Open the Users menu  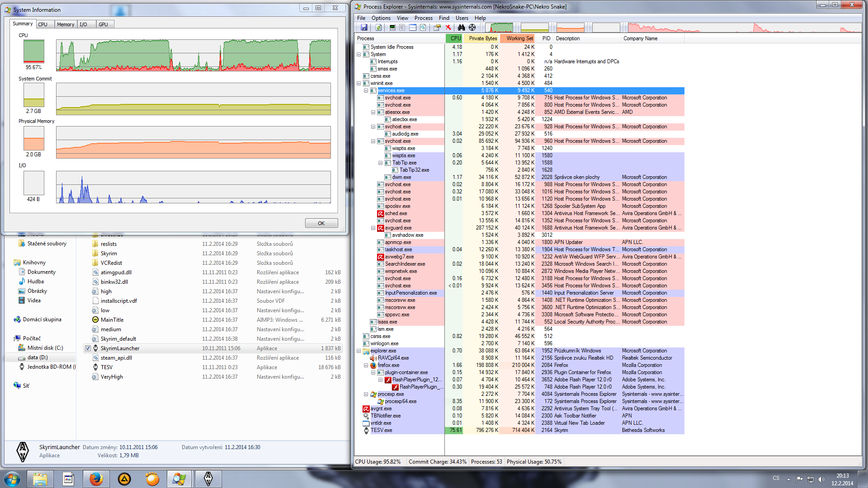point(462,18)
